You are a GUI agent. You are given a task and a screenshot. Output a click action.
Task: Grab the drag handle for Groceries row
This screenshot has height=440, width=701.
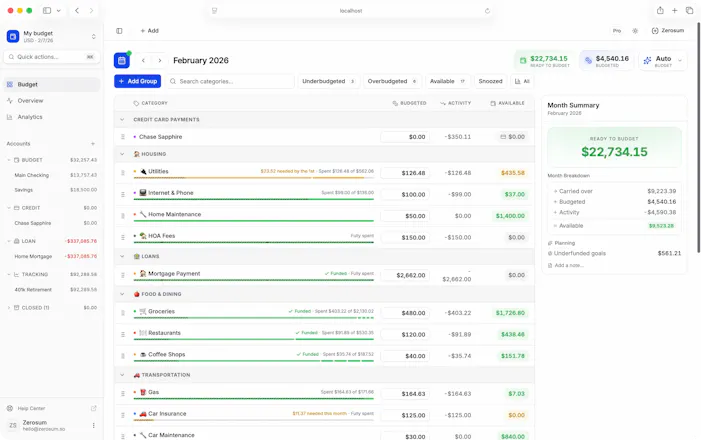(122, 313)
